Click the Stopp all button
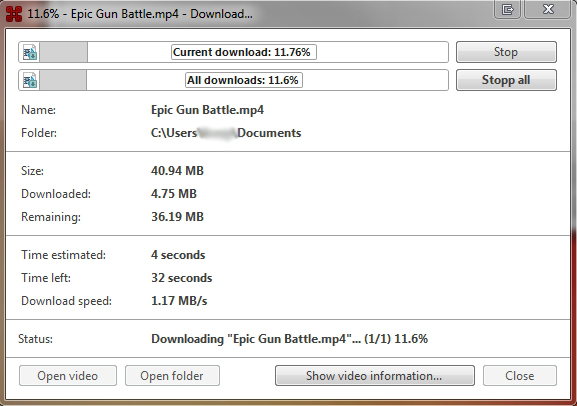 [506, 80]
